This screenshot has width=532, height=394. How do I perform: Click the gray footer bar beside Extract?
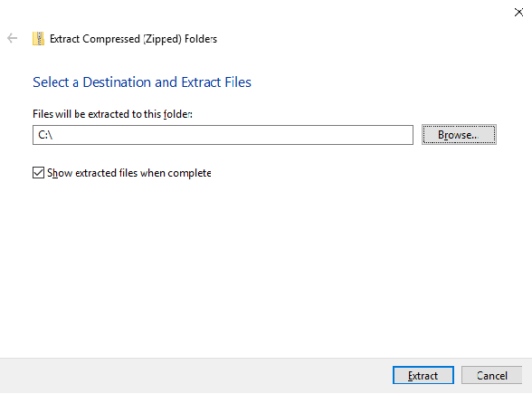click(196, 375)
